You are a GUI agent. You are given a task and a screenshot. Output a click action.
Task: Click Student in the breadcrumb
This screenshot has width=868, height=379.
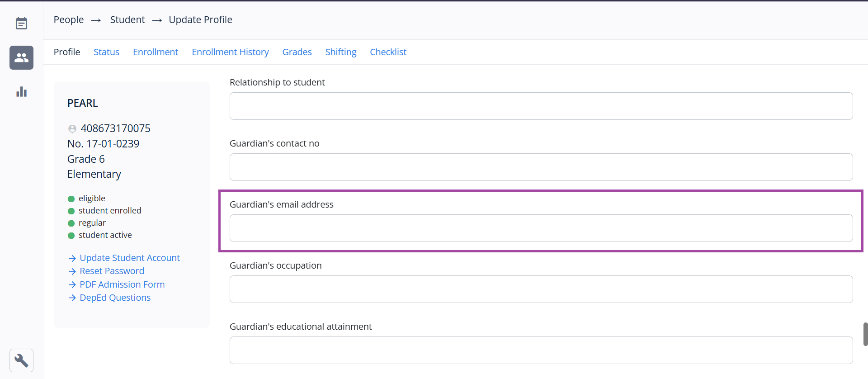[x=127, y=20]
